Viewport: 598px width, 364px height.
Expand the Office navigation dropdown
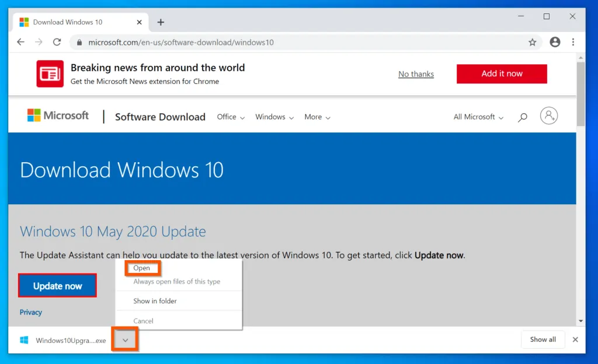coord(231,117)
